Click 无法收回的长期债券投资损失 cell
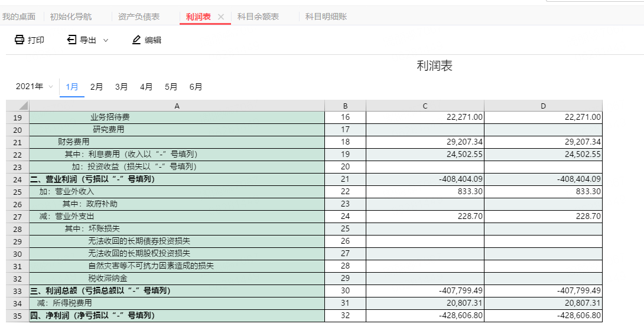Viewport: 644px width, 327px height. click(177, 241)
